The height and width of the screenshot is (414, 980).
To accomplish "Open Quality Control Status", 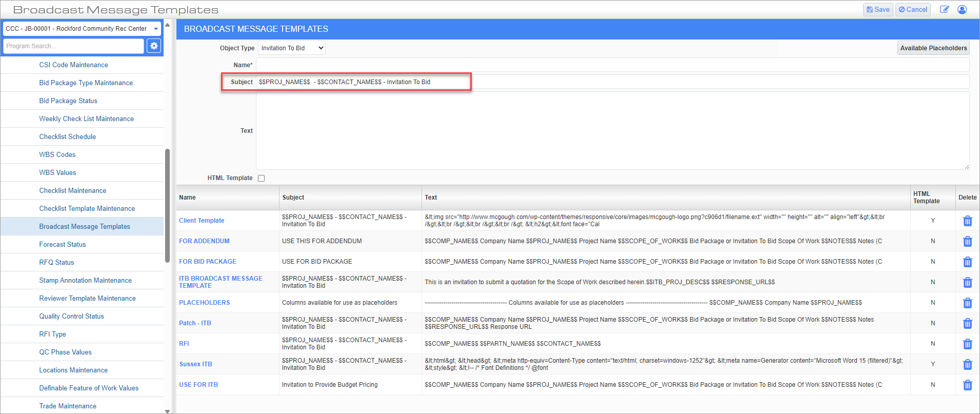I will pos(71,316).
